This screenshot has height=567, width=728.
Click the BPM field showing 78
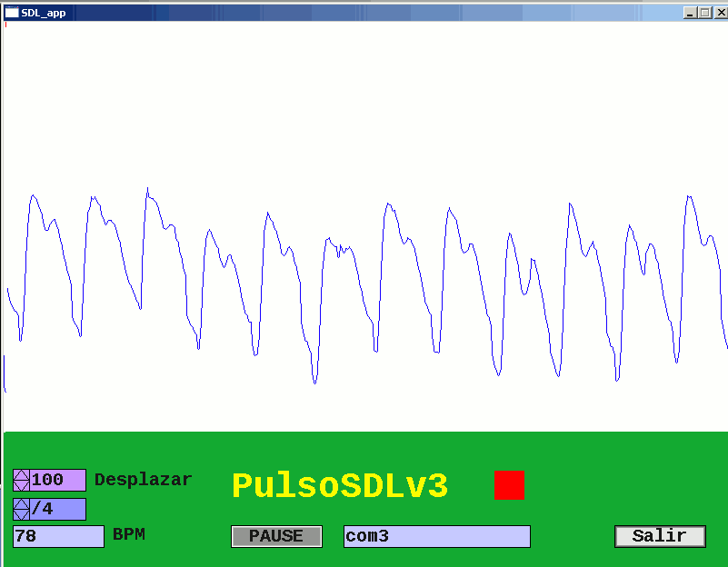pos(58,536)
